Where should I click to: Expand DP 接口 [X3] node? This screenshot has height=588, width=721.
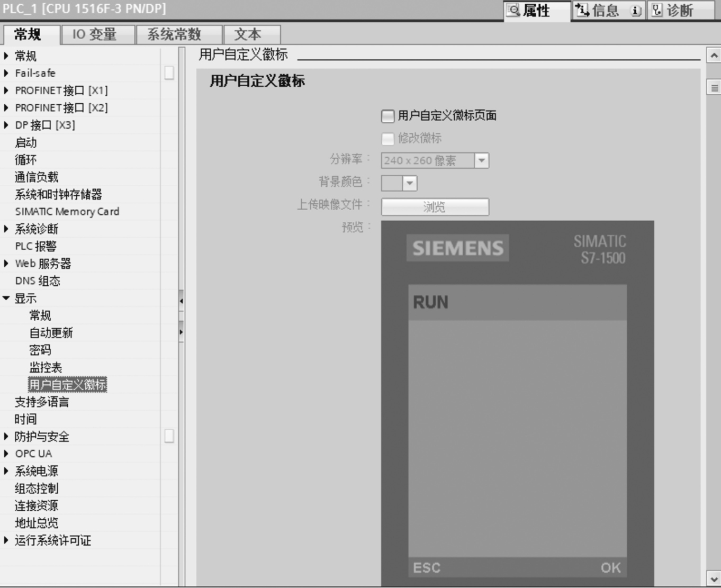click(6, 125)
